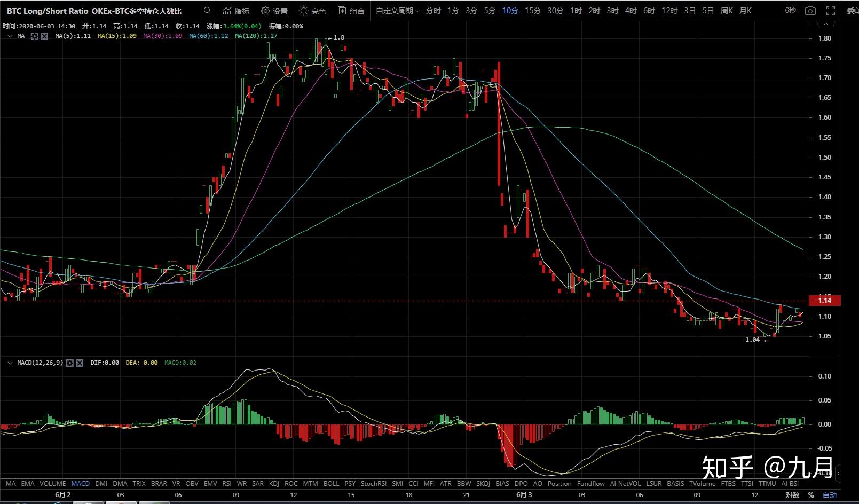859x504 pixels.
Task: Switch to the BOLL indicator
Action: 332,484
